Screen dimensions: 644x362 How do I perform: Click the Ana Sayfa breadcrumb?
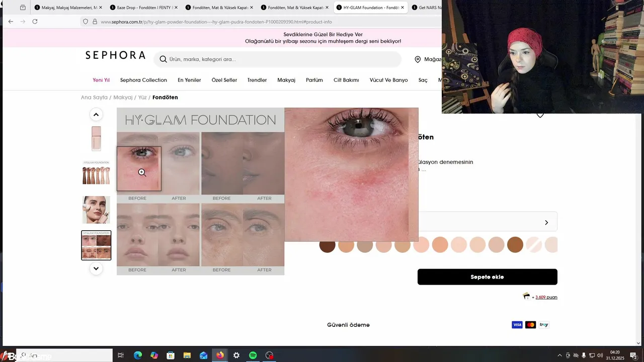pyautogui.click(x=94, y=98)
